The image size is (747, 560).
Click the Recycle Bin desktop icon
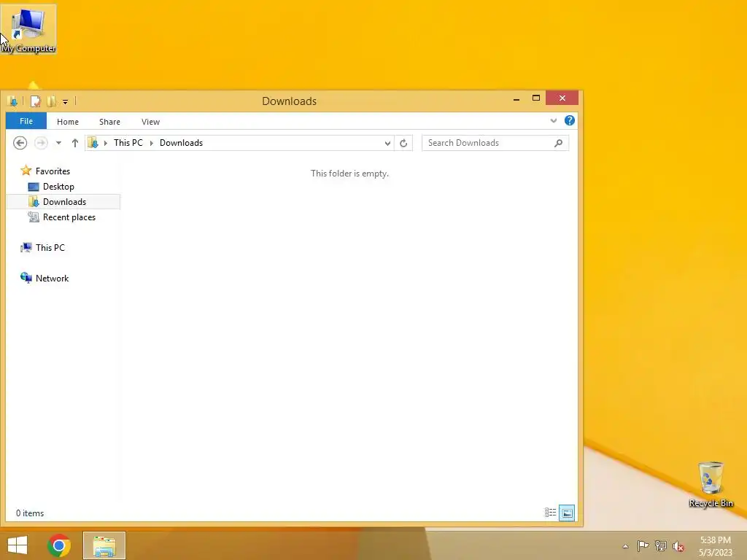coord(711,484)
